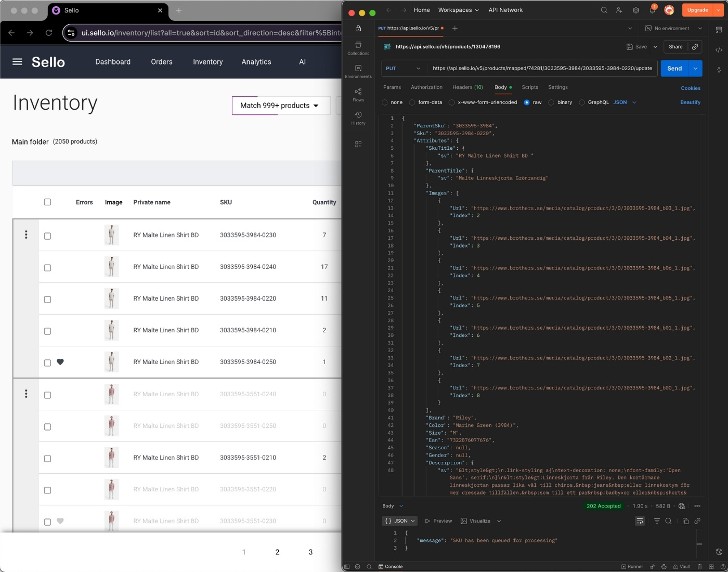Open the Postman Console
The width and height of the screenshot is (728, 572).
391,566
